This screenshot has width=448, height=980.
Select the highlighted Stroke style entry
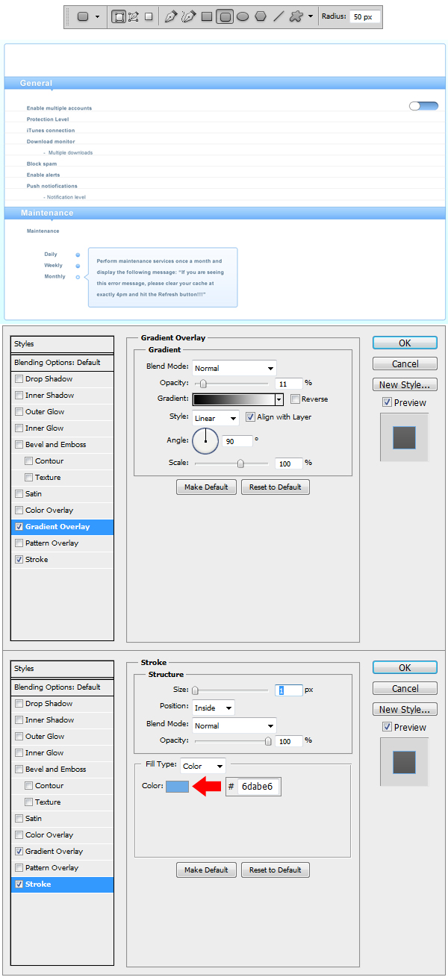(x=62, y=884)
